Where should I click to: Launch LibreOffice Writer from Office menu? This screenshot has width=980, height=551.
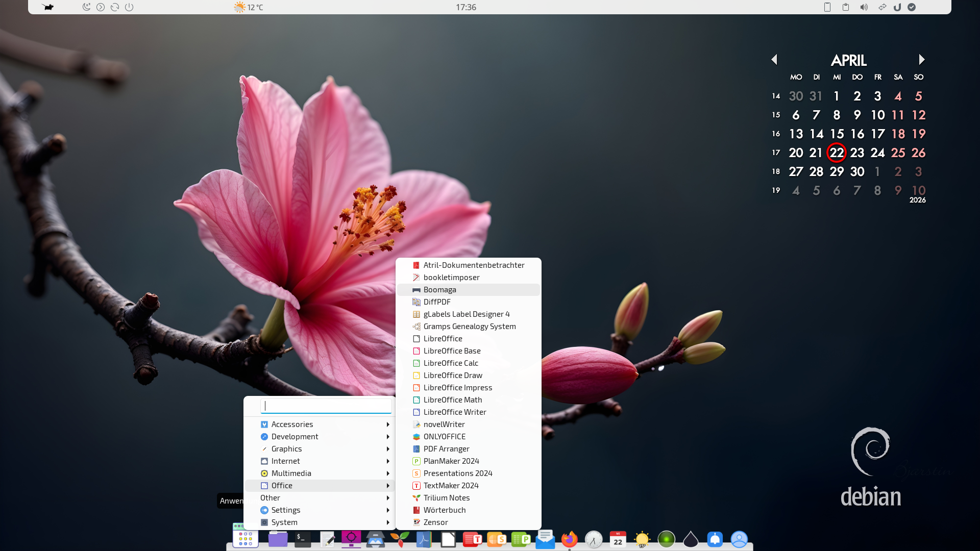pos(454,412)
